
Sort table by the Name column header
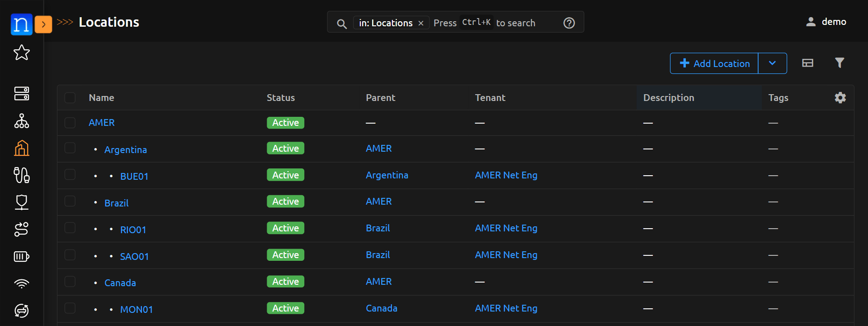[101, 98]
